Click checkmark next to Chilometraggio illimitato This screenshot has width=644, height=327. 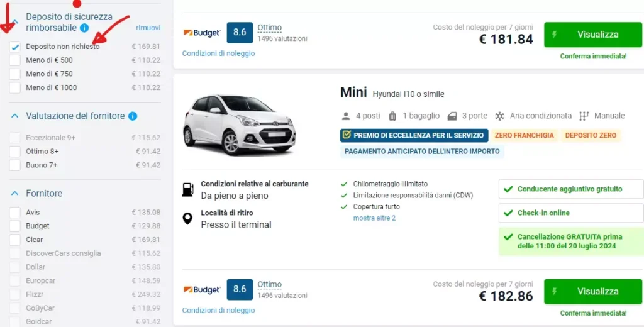344,184
